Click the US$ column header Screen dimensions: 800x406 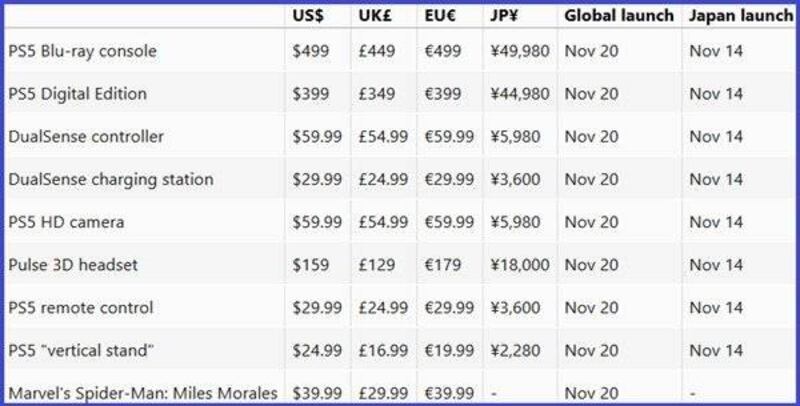pos(307,16)
